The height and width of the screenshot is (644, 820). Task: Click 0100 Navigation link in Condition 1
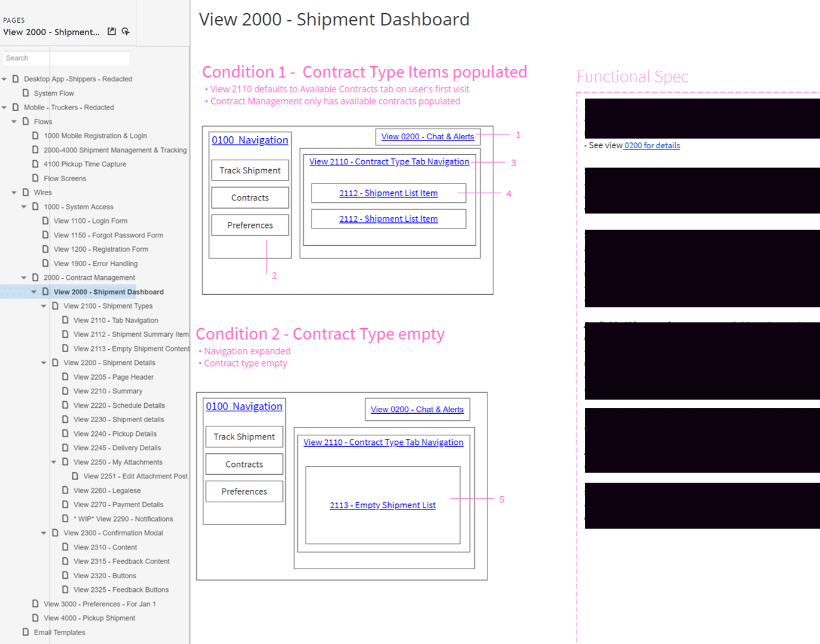coord(250,140)
